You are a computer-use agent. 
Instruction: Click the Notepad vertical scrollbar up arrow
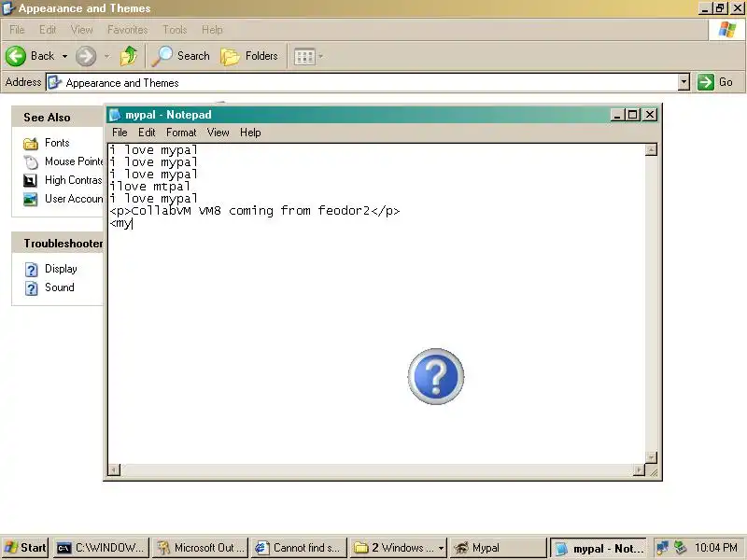click(x=651, y=149)
